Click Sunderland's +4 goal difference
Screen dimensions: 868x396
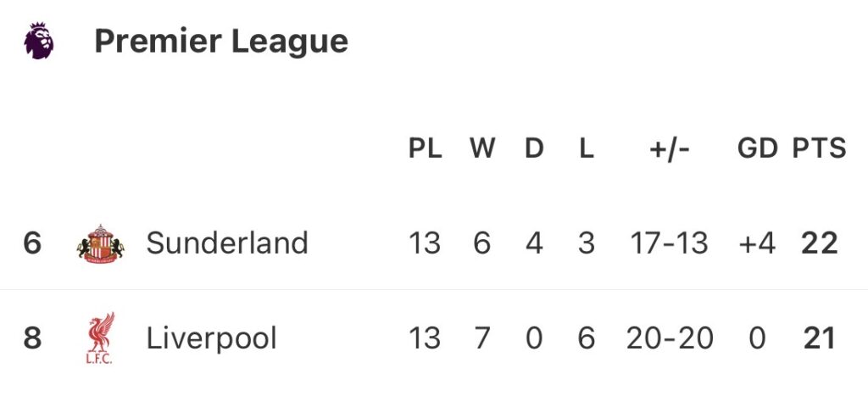757,243
